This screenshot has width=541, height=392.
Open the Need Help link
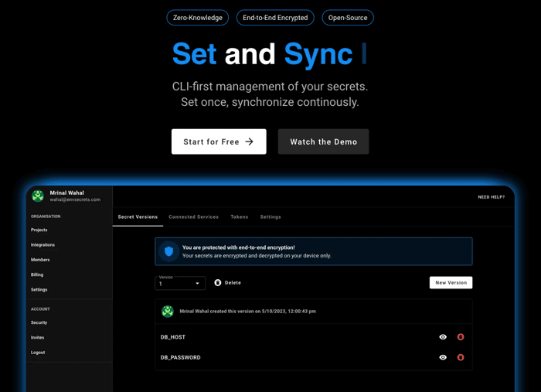491,197
